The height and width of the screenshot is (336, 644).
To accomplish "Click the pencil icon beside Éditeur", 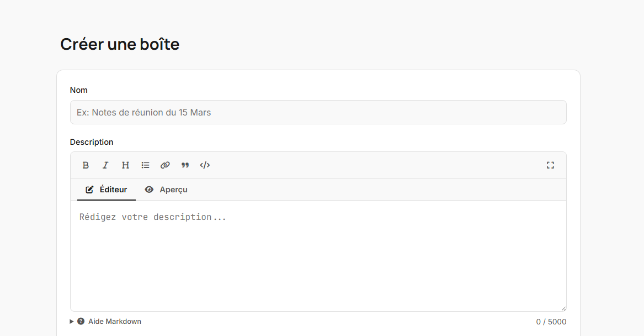I will tap(89, 190).
